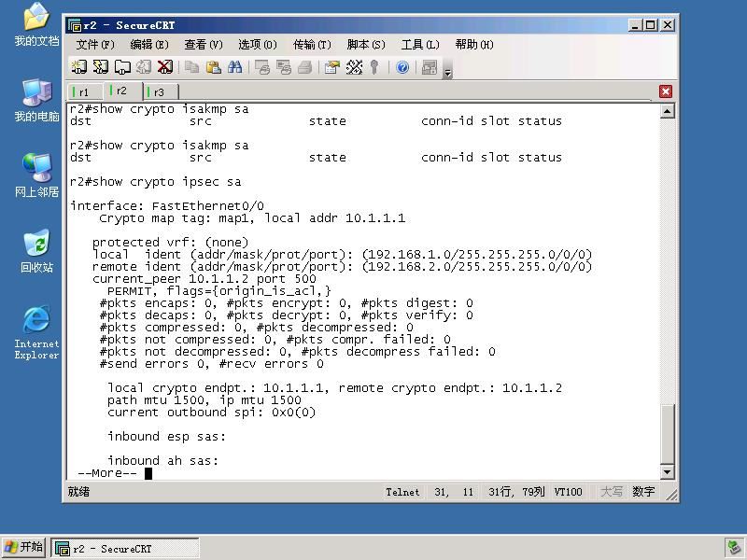Open the 帮助(H) menu
This screenshot has width=747, height=560.
coord(474,45)
